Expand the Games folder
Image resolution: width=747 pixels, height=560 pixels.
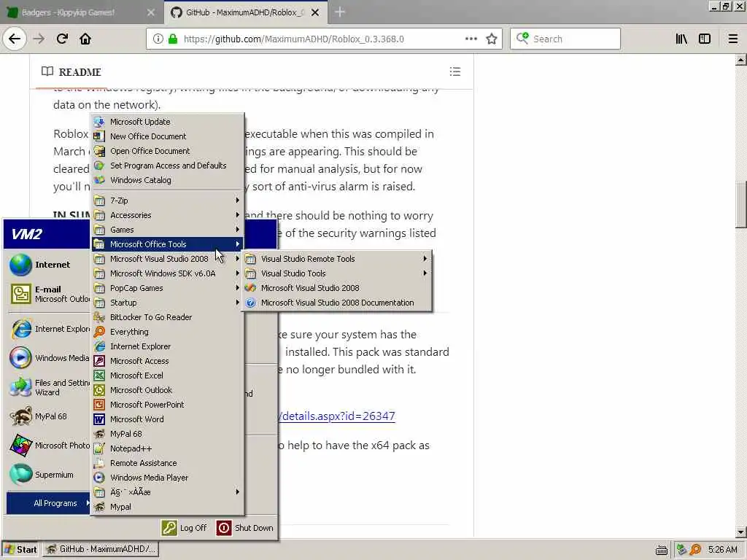click(x=169, y=230)
